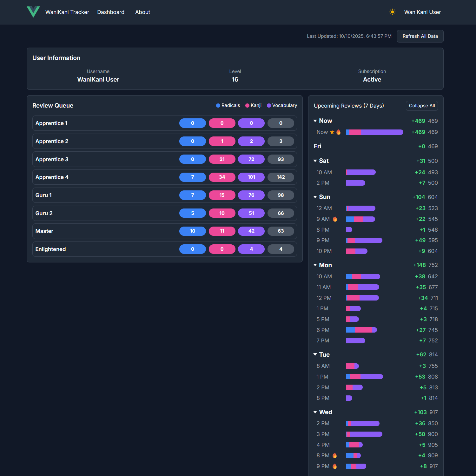The width and height of the screenshot is (476, 476).
Task: Click the sun icon to switch theme
Action: coord(392,12)
